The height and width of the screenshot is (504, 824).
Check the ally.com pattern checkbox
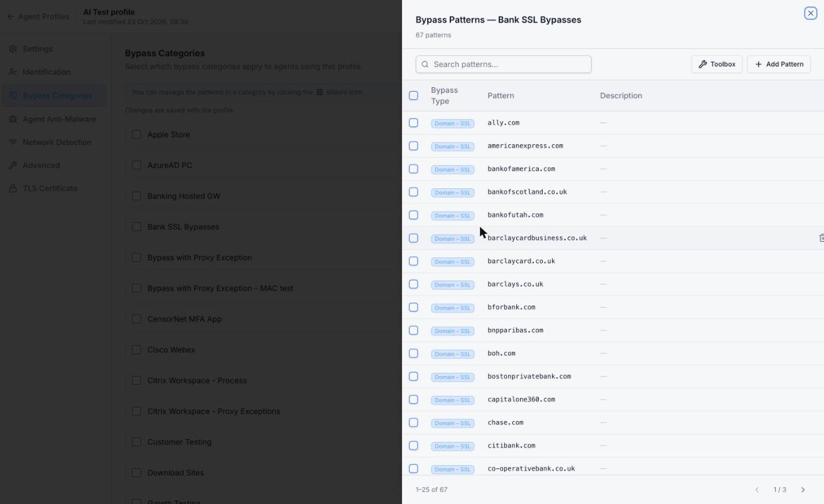[x=413, y=122]
